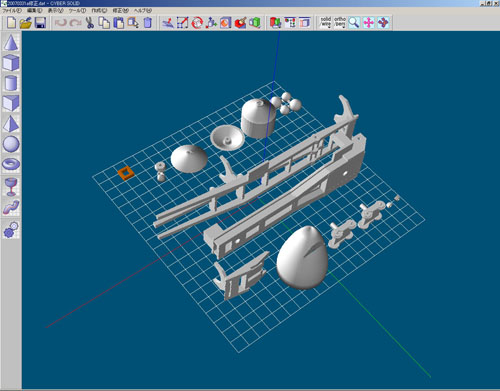
Task: Click the Redo arrow icon
Action: pos(76,23)
